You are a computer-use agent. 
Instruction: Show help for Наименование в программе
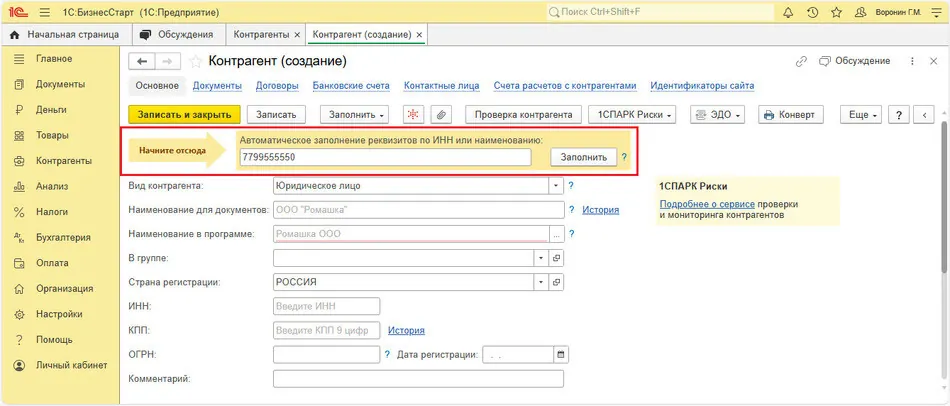tap(571, 233)
